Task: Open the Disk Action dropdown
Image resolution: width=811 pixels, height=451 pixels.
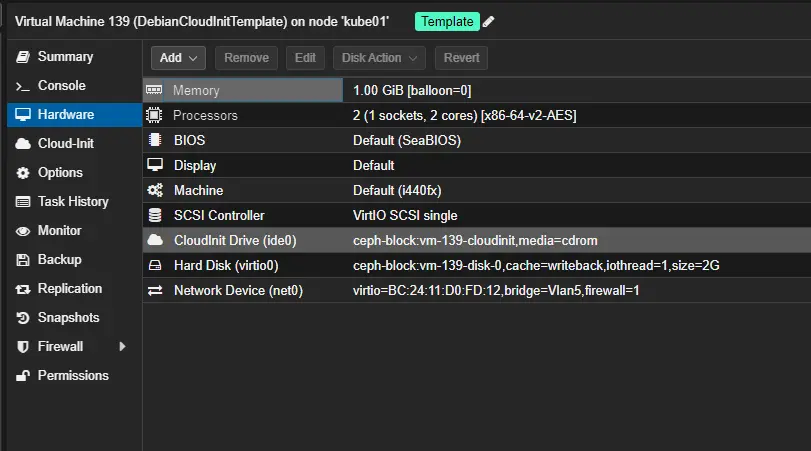Action: [x=379, y=58]
